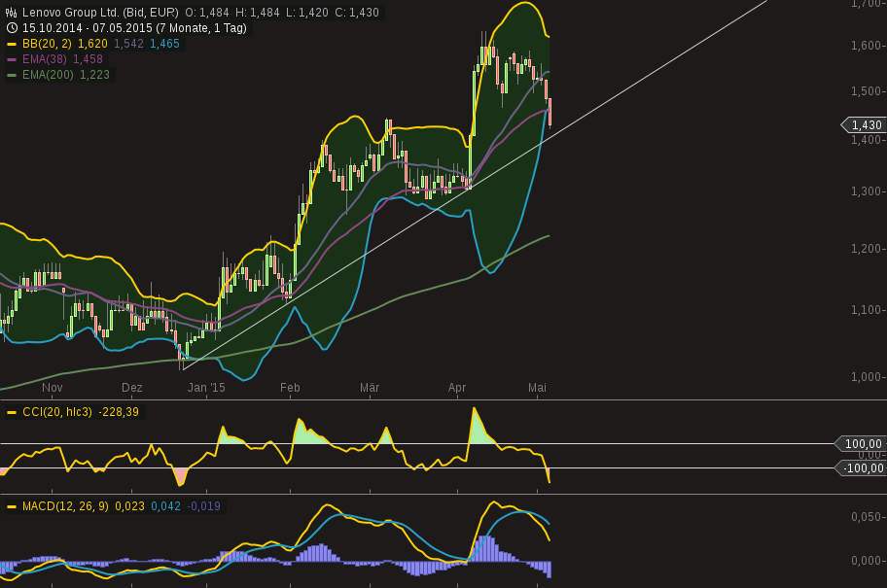Click the MACD 0,050 axis label
The image size is (887, 588).
click(x=866, y=517)
